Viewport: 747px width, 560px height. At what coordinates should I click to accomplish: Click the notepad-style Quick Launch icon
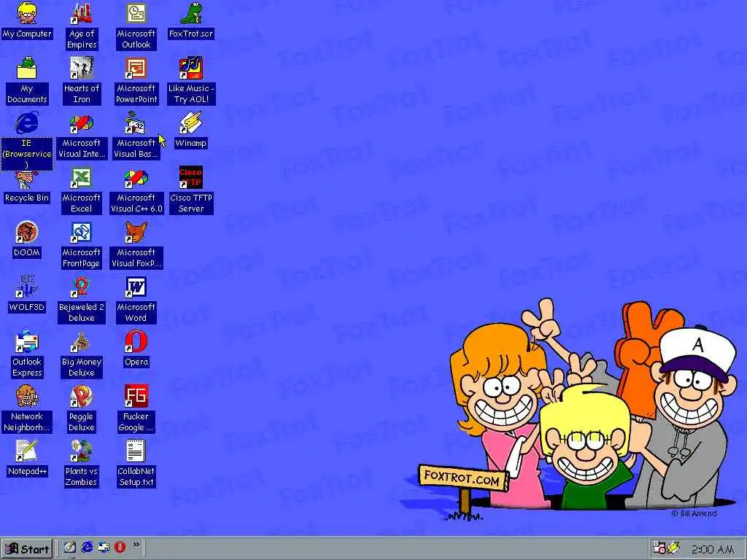(70, 548)
